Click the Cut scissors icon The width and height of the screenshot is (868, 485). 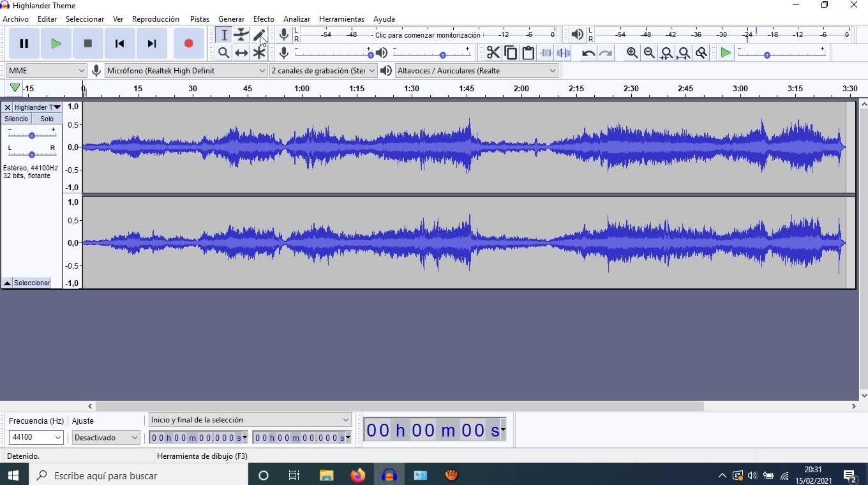[493, 53]
